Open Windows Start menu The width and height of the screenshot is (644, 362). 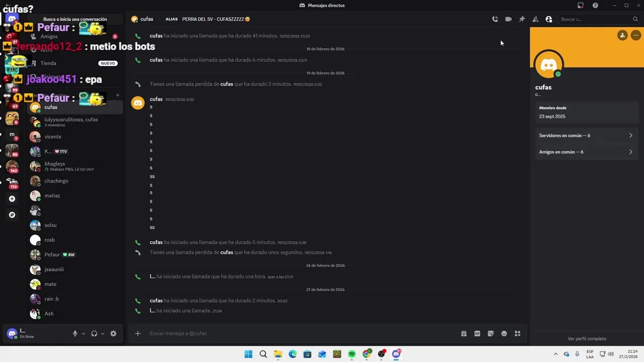[x=248, y=354]
